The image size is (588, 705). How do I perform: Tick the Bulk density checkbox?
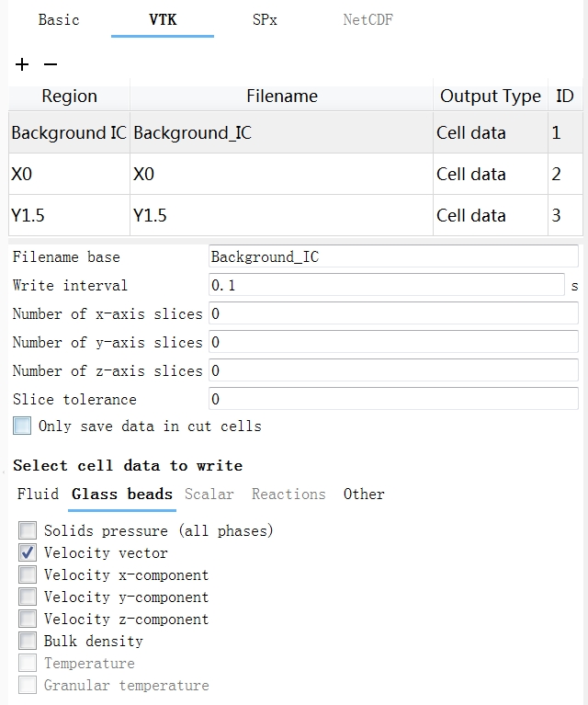tap(28, 642)
